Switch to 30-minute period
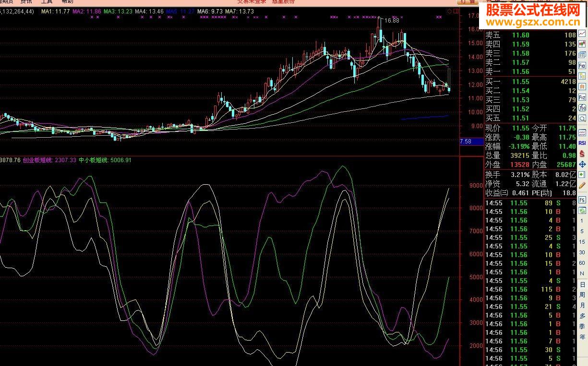This screenshot has width=588, height=366. coord(582,252)
